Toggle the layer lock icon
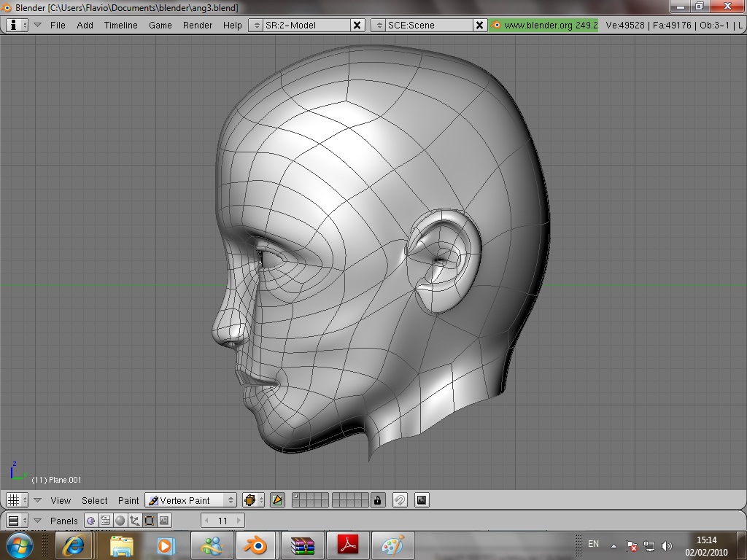The height and width of the screenshot is (560, 747). point(377,500)
